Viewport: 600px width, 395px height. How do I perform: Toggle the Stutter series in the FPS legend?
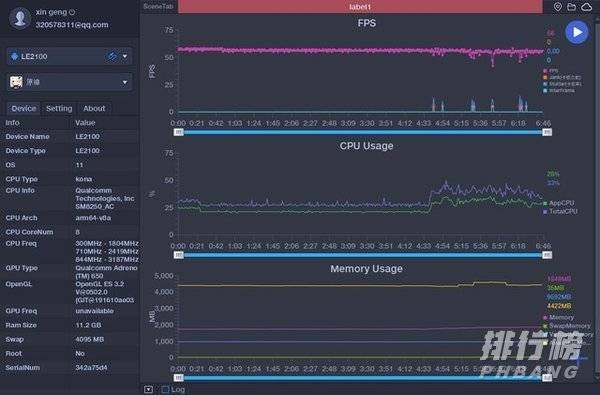(x=562, y=84)
